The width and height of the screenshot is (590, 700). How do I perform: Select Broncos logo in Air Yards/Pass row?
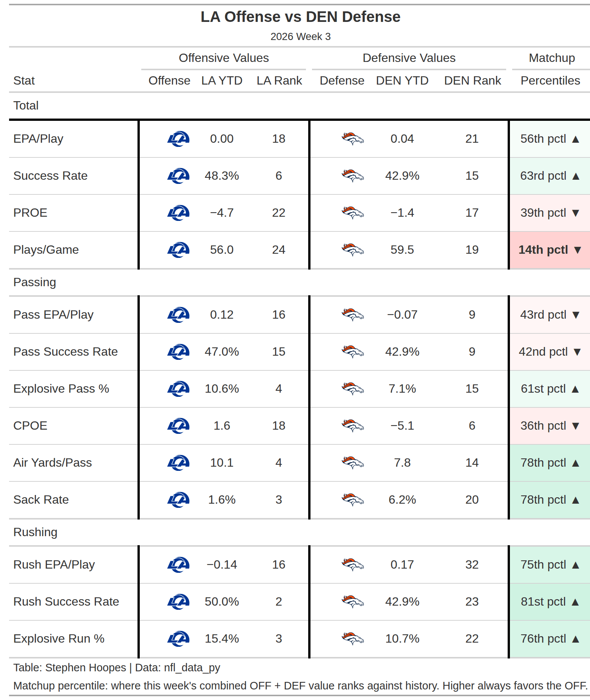coord(353,463)
